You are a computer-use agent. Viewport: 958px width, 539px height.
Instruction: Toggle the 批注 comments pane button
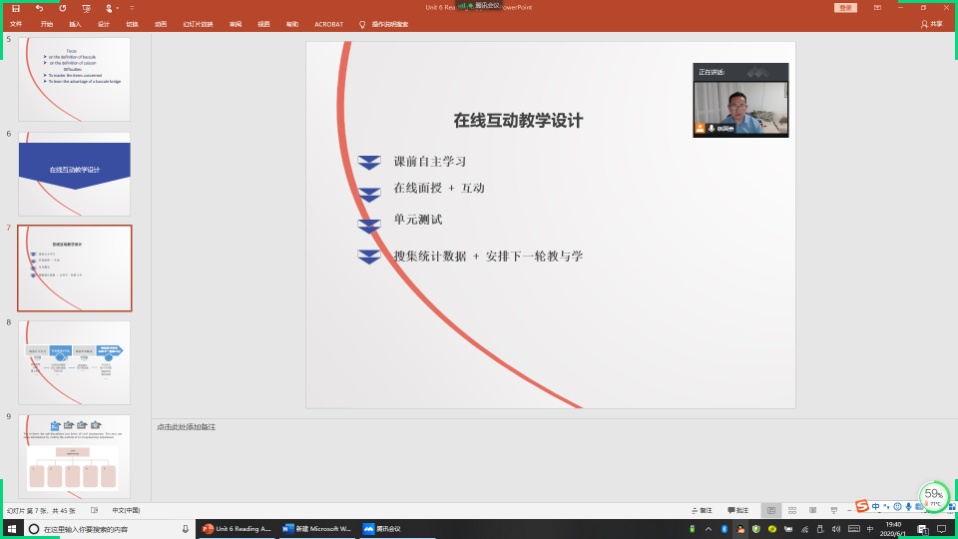(x=738, y=510)
